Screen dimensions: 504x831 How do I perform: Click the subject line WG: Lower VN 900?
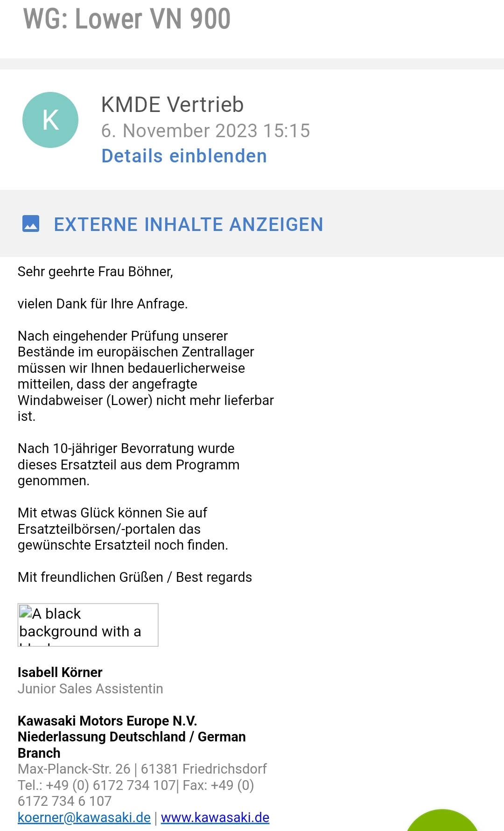click(127, 19)
